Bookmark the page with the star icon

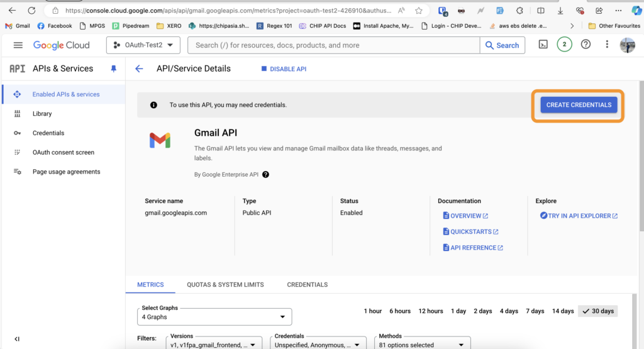point(418,11)
